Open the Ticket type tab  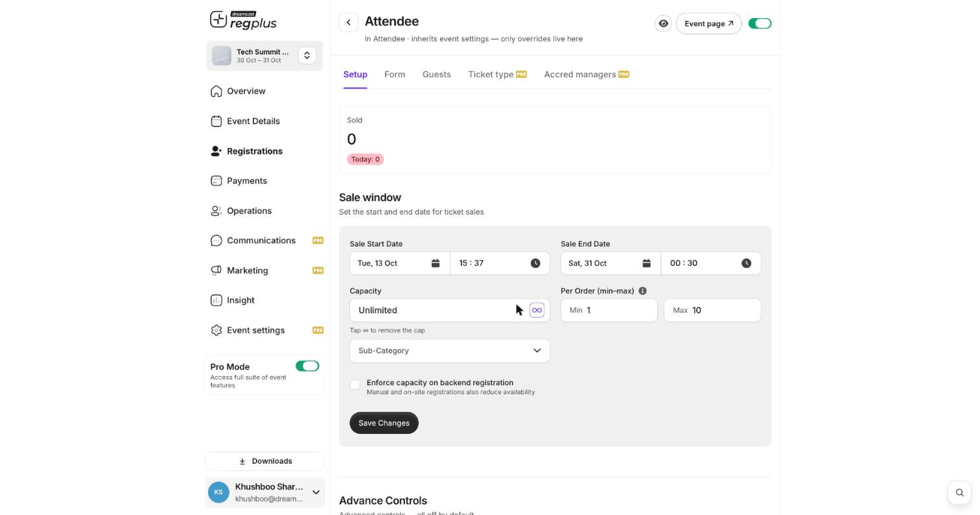(497, 75)
